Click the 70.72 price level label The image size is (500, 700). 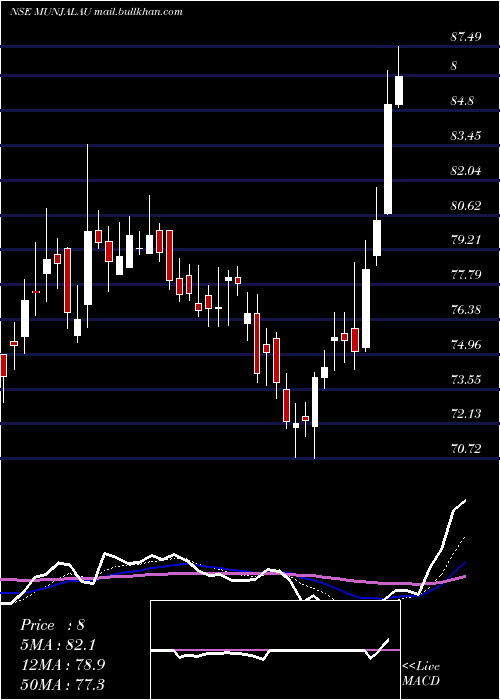466,449
